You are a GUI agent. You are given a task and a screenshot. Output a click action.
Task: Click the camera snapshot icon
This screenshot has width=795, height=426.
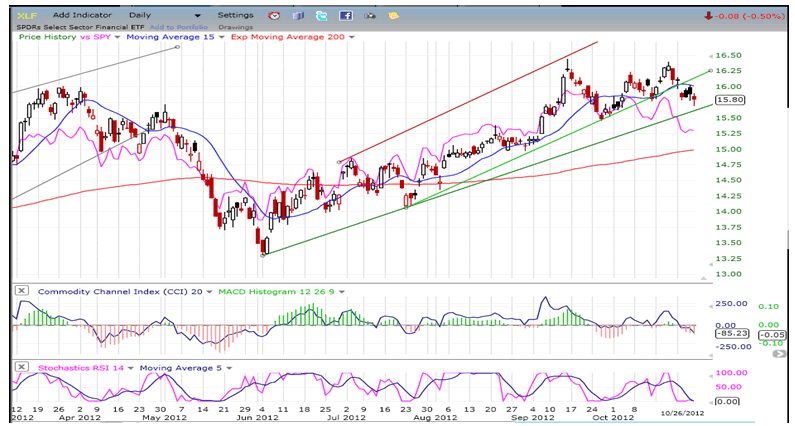(369, 16)
